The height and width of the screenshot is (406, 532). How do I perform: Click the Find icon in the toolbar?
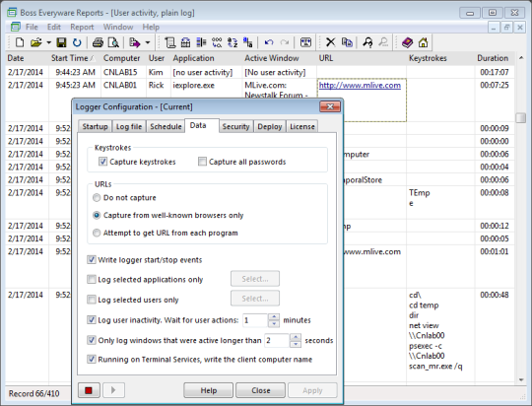pyautogui.click(x=367, y=42)
